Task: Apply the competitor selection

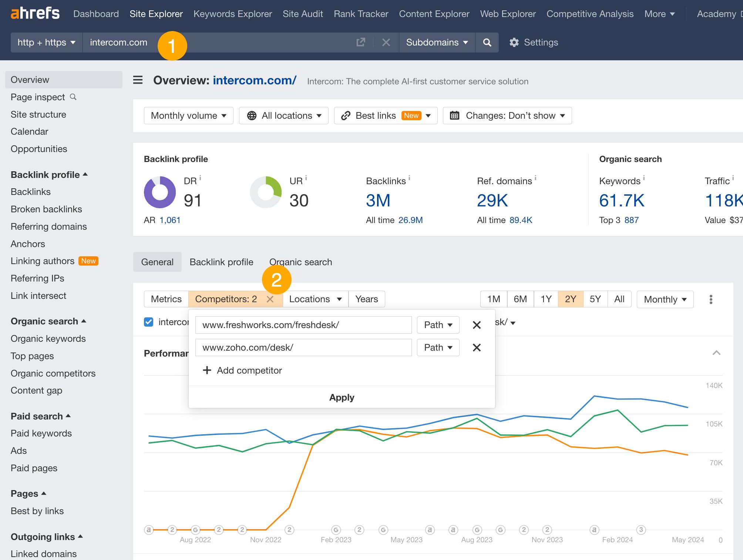Action: (342, 397)
